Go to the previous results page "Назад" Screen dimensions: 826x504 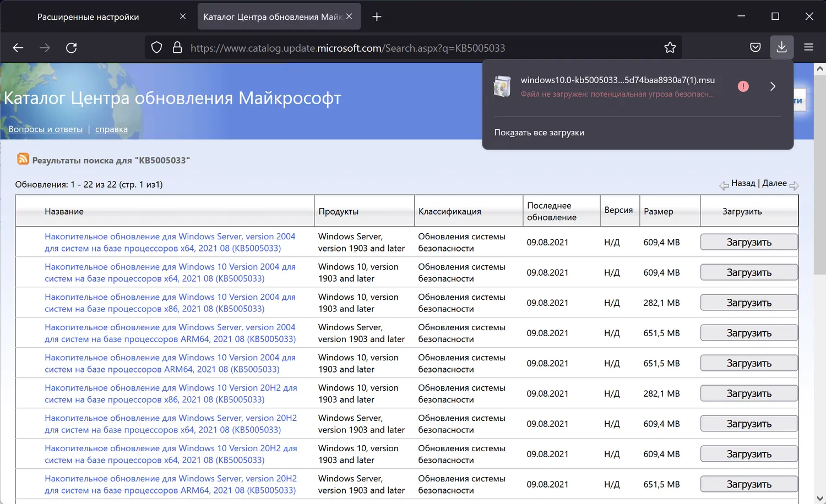(743, 183)
